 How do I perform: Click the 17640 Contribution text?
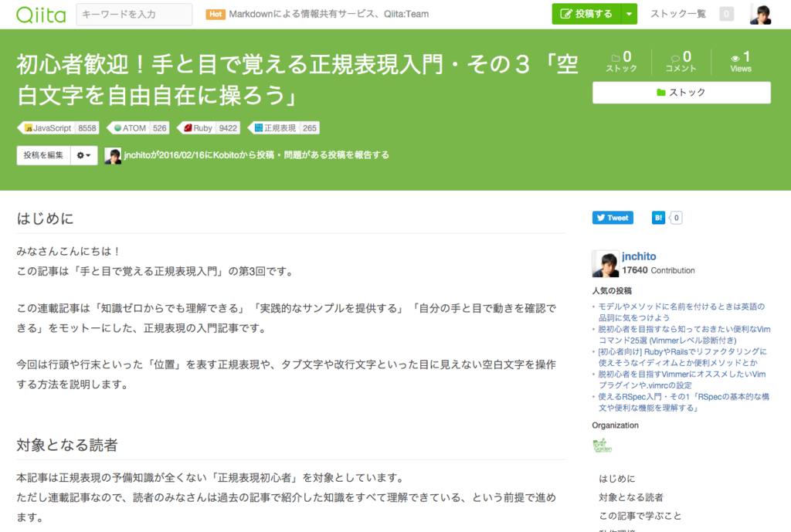[658, 270]
